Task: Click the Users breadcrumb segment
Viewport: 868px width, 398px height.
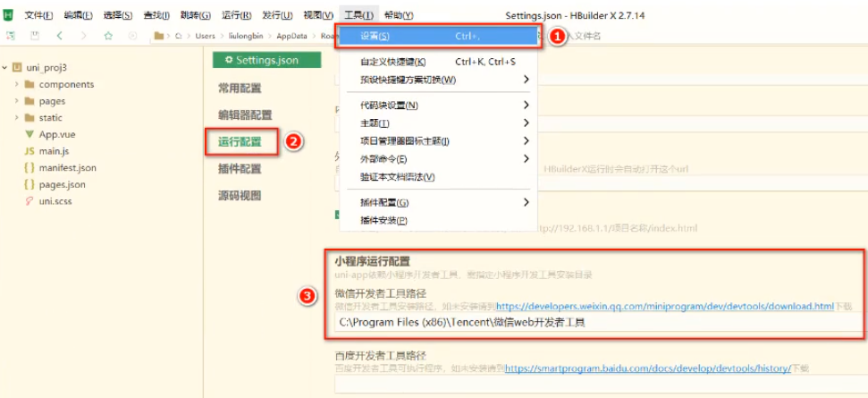Action: 206,36
